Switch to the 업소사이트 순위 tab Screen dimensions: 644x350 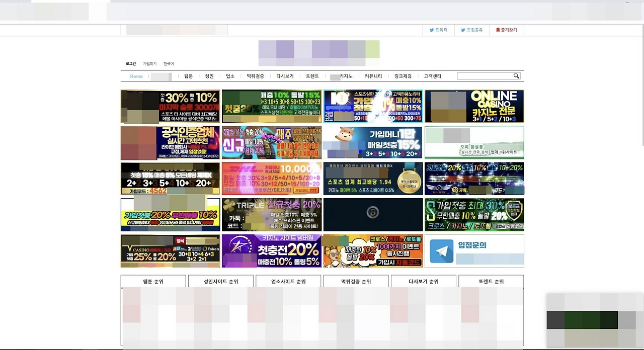coord(288,282)
